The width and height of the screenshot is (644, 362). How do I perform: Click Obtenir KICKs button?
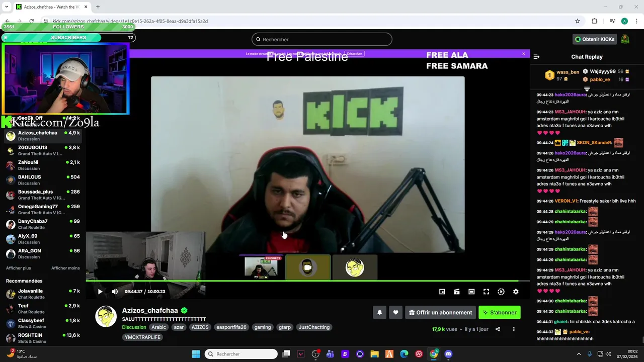[x=595, y=39]
